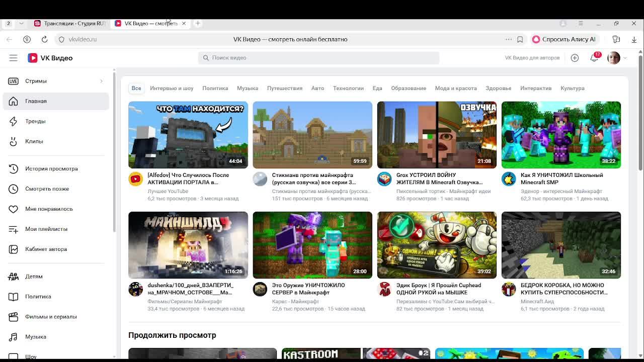This screenshot has width=644, height=362.
Task: Open Это Оружие УНИЧТОЖИЛО СЕРВЕР title
Action: 308,289
